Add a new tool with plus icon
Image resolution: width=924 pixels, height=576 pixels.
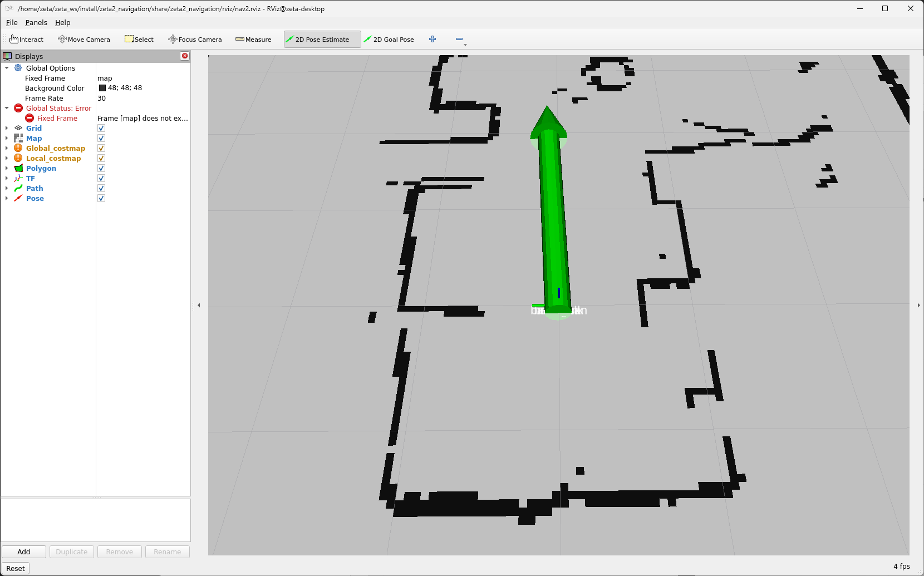pyautogui.click(x=432, y=39)
